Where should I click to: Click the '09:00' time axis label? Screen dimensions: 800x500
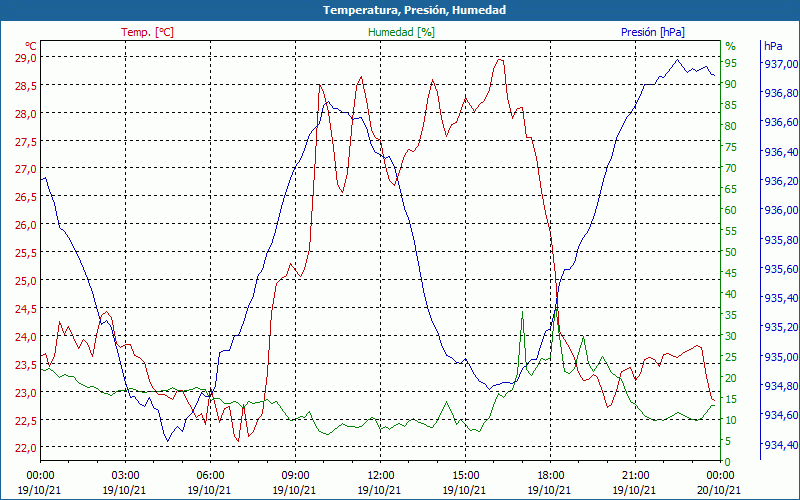pos(295,476)
